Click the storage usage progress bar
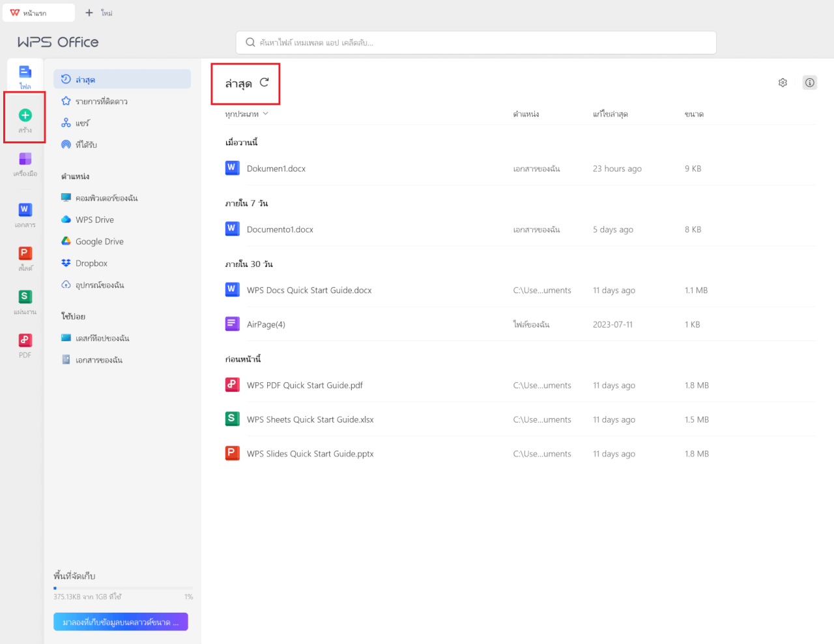Image resolution: width=834 pixels, height=644 pixels. click(123, 588)
